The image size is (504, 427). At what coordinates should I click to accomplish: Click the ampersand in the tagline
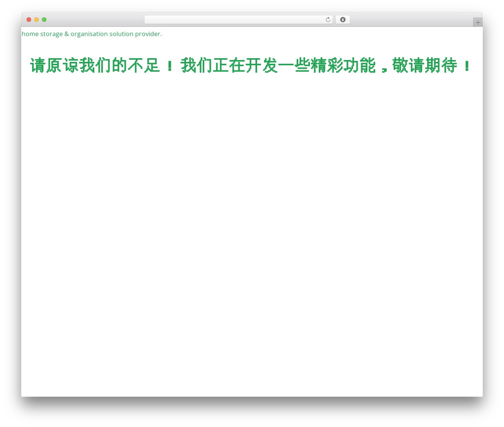coord(67,34)
